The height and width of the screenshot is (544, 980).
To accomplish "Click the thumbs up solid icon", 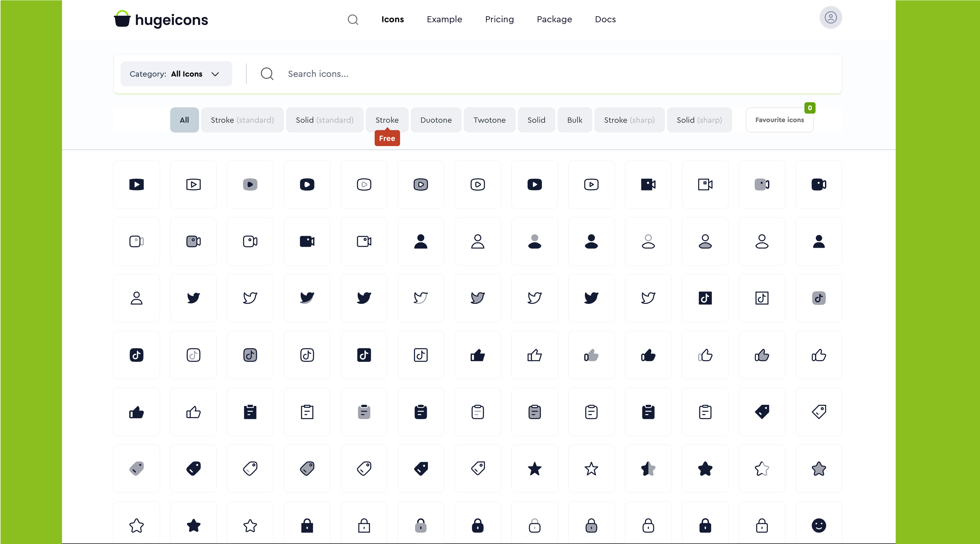I will (478, 355).
